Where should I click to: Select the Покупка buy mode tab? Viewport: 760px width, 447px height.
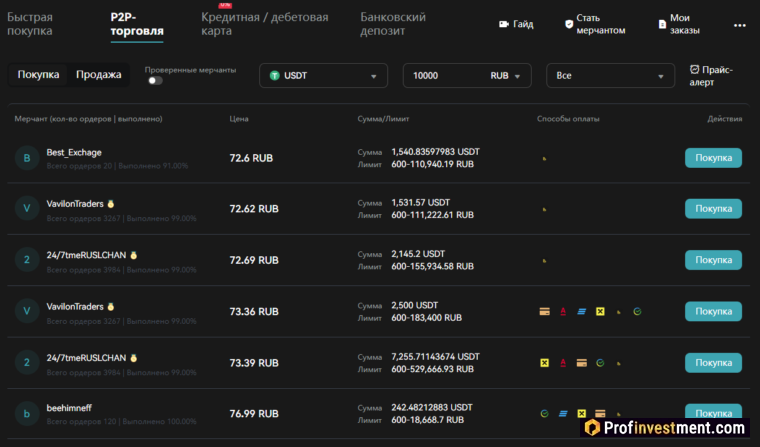pos(38,75)
